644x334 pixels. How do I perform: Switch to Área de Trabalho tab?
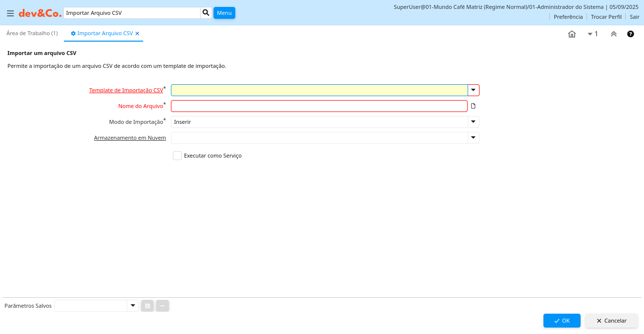click(x=32, y=33)
